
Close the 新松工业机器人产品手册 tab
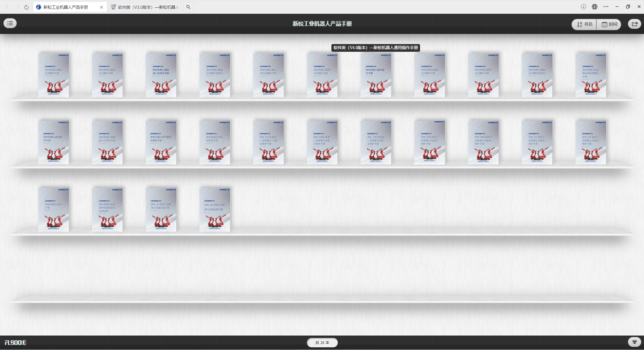(x=101, y=7)
